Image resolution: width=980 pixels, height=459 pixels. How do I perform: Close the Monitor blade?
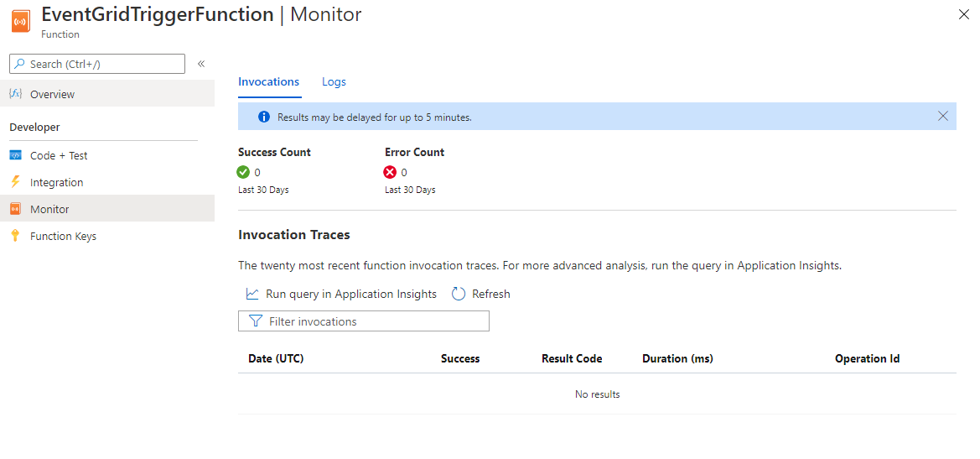coord(964,14)
